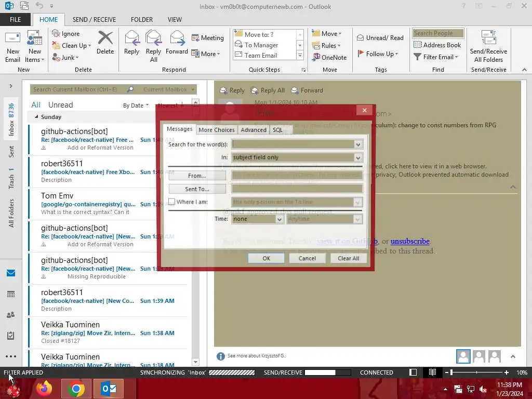Click Cancel in filter dialog

(x=307, y=258)
